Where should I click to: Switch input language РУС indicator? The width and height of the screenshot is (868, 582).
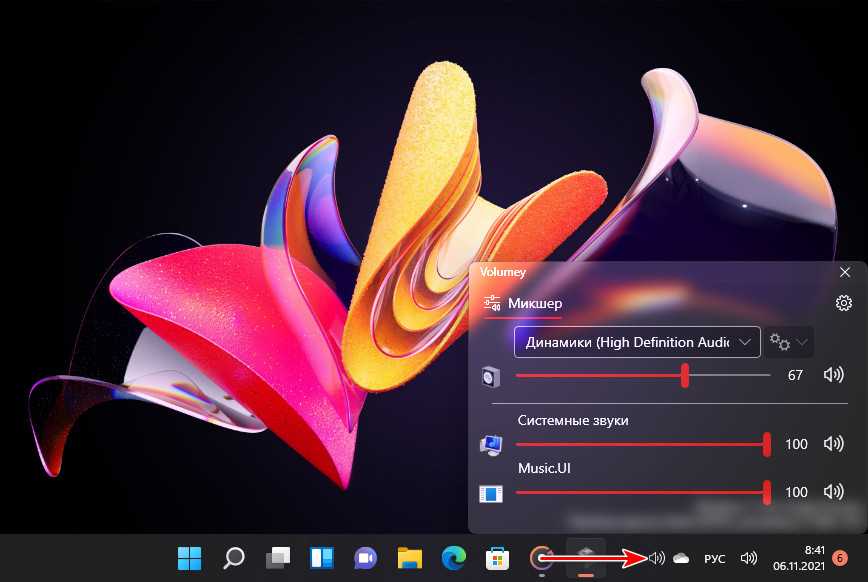pos(714,558)
